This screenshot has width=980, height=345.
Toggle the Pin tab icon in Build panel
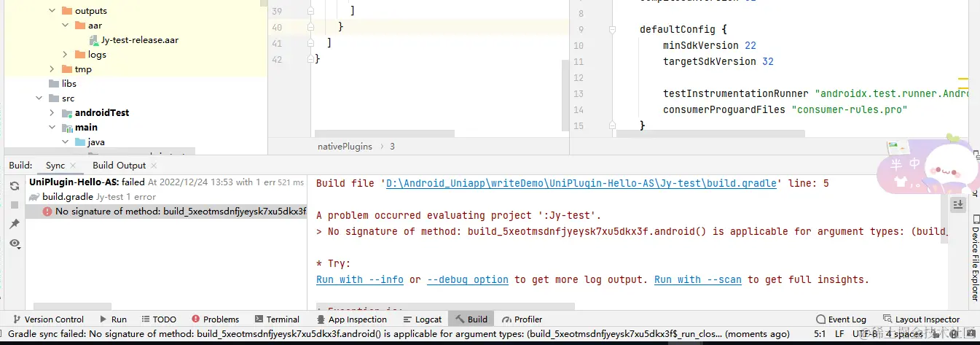[x=14, y=224]
